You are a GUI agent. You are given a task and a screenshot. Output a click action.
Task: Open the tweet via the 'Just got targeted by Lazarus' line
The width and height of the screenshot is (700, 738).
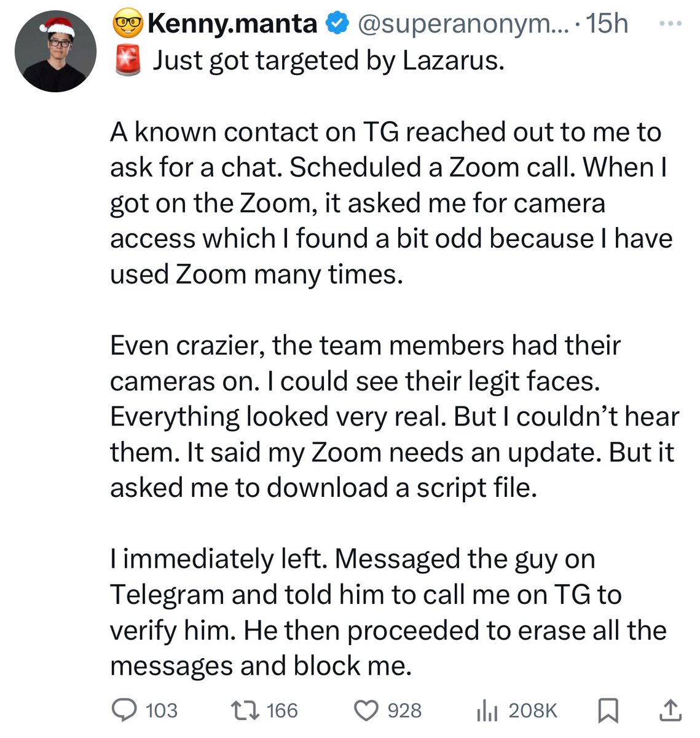coord(328,61)
